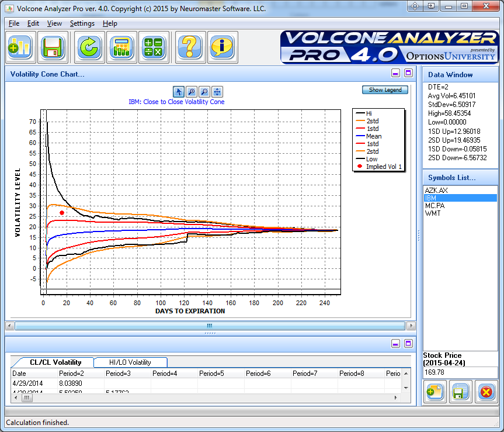Click the data table scroll down arrow
Image resolution: width=504 pixels, height=432 pixels.
(x=406, y=388)
